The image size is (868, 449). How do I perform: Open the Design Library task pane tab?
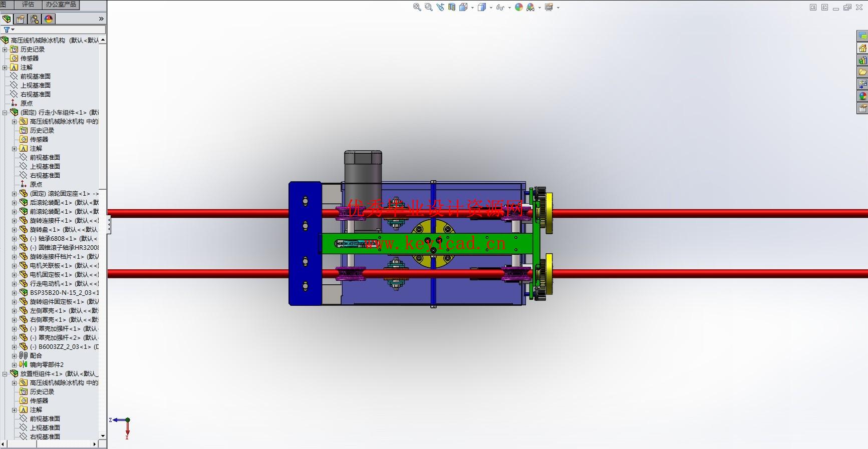tap(862, 60)
